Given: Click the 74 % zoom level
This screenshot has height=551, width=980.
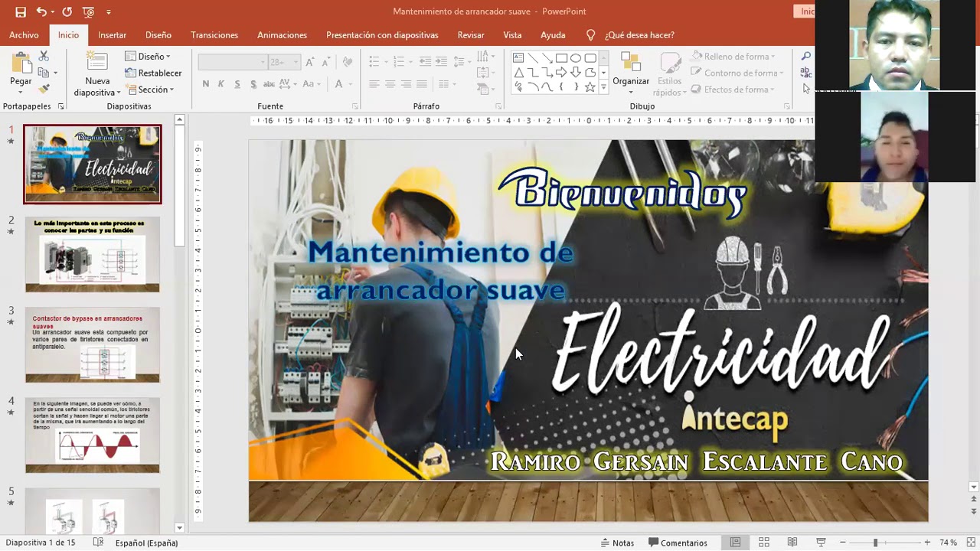Looking at the screenshot, I should (x=948, y=543).
